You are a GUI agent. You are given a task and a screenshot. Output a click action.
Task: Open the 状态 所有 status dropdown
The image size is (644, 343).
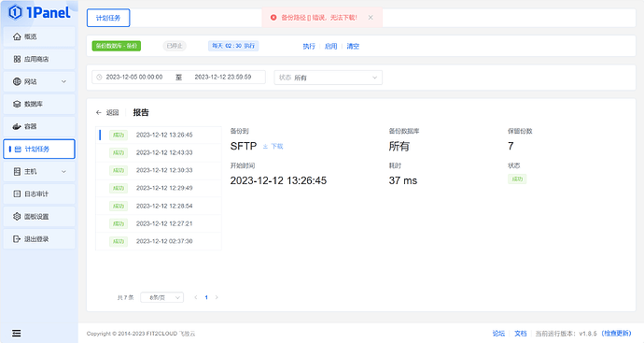coord(329,78)
